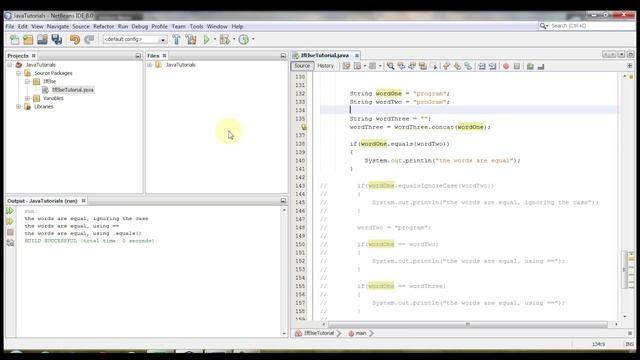Viewport: 640px width, 360px height.
Task: Expand the Libraries node
Action: [18, 107]
